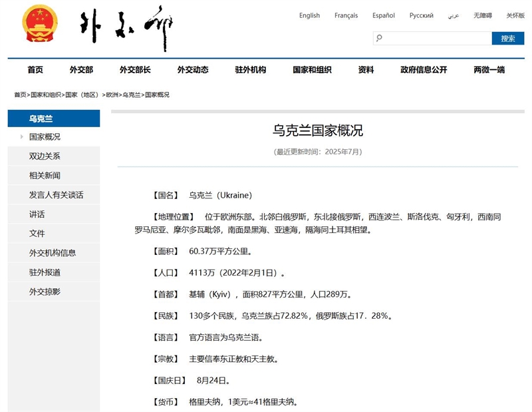The height and width of the screenshot is (412, 532).
Task: Open 国家和组织 in navigation bar
Action: tap(312, 70)
